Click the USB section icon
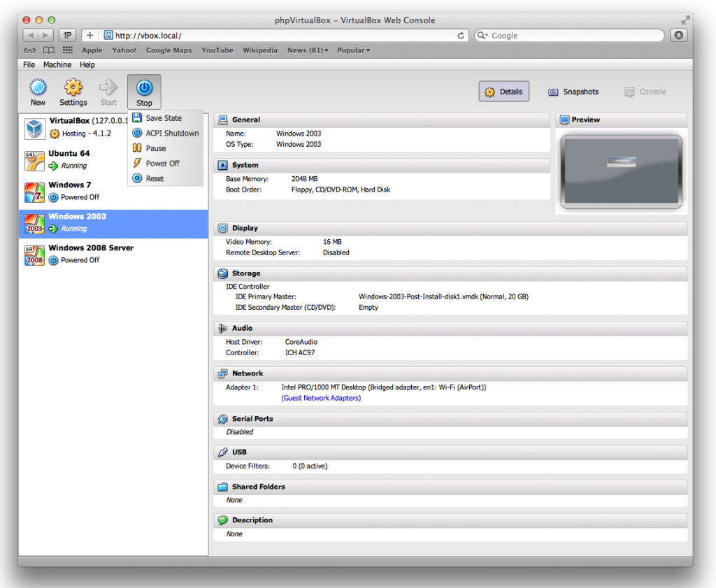Screen dimensions: 716x588 225,452
